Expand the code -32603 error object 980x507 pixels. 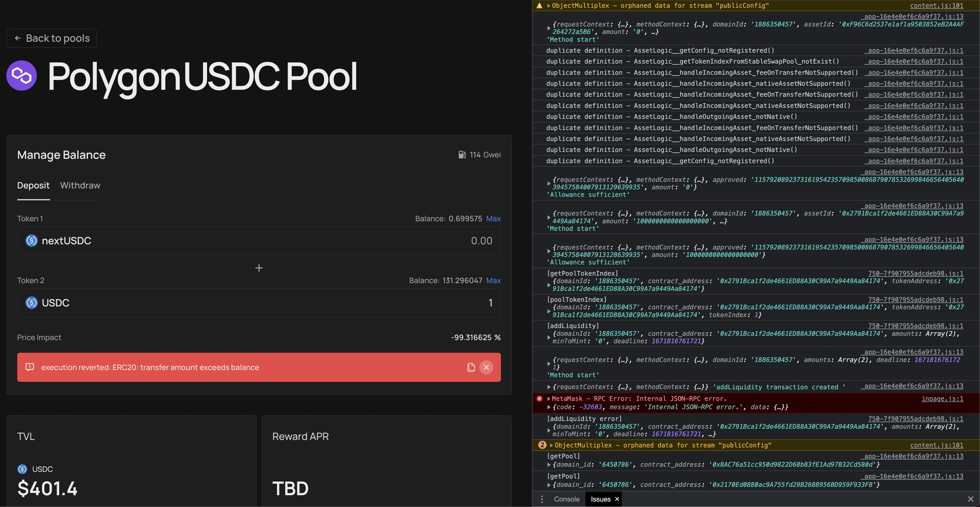tap(549, 407)
